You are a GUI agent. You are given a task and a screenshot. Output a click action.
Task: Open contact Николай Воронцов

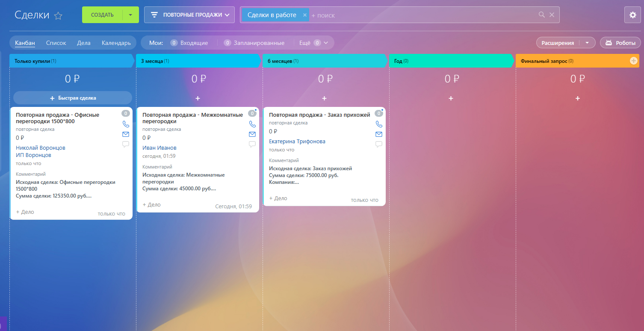pos(41,148)
